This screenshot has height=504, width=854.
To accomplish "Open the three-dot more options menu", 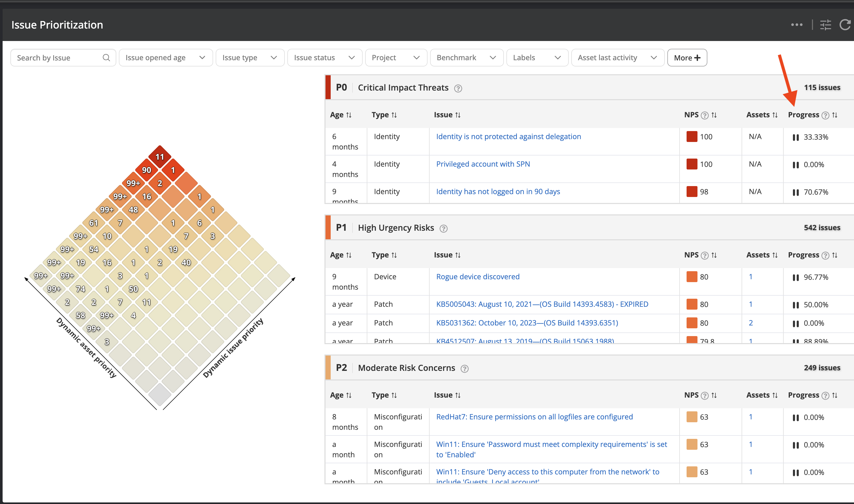I will click(797, 25).
